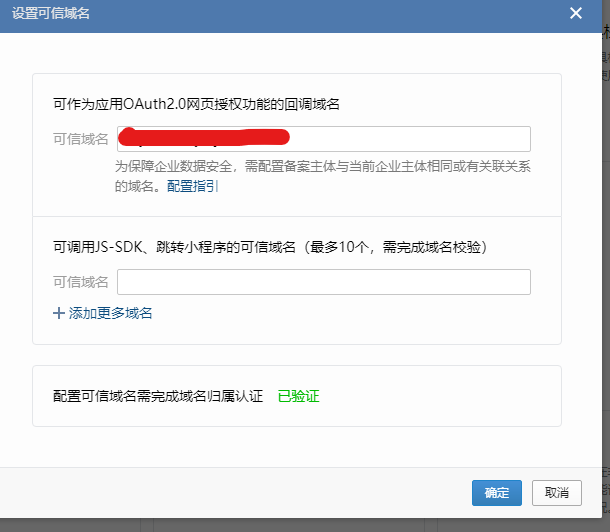610x532 pixels.
Task: Click the 可信域名 label in OAuth section
Action: (x=80, y=139)
